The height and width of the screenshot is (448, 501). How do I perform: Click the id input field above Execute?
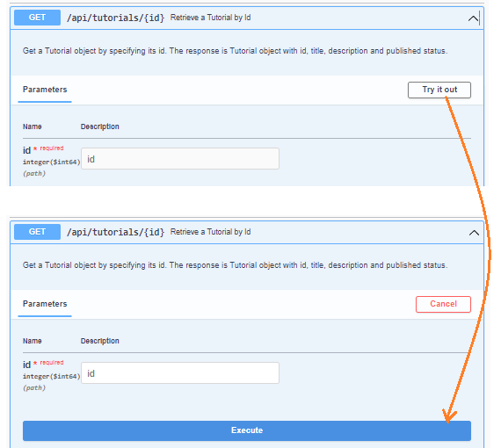[180, 373]
